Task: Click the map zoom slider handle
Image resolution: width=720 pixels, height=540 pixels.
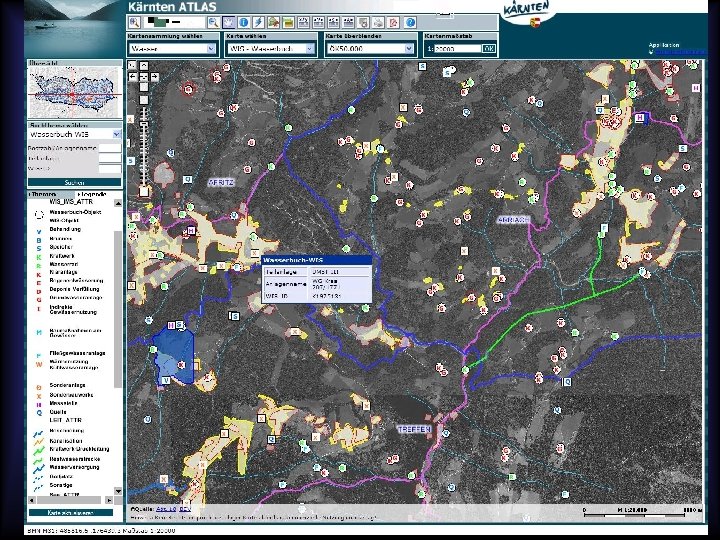Action: tap(144, 125)
